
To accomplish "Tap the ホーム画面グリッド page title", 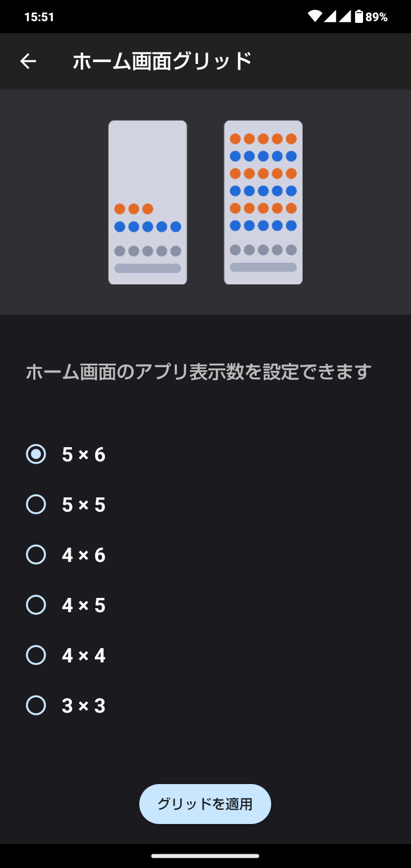I will point(162,61).
